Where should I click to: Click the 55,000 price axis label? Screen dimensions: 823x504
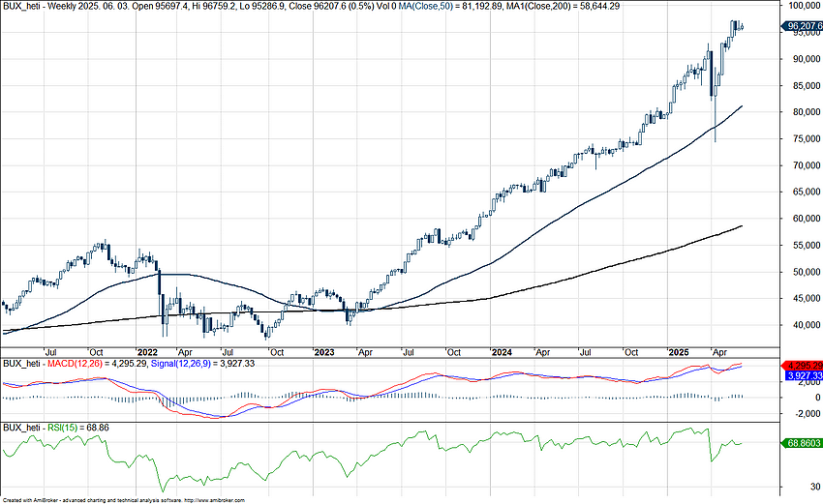[807, 246]
